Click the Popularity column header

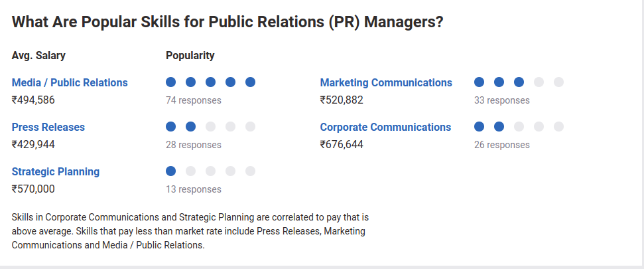[190, 56]
